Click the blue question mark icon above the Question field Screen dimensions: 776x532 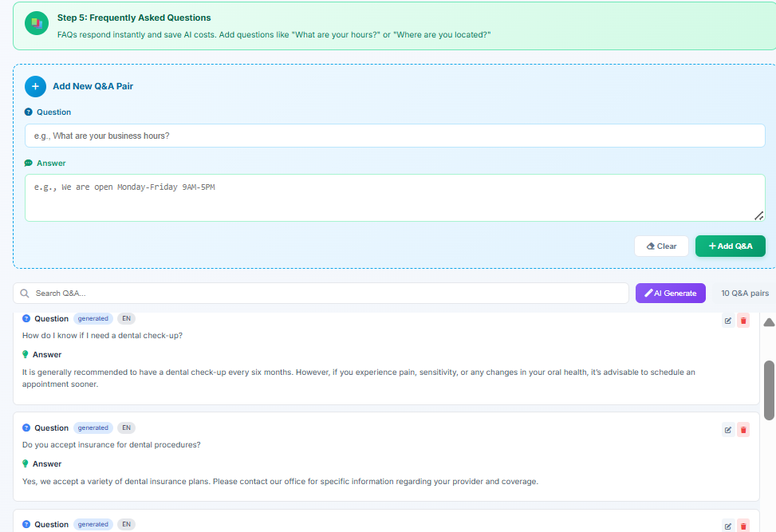pyautogui.click(x=30, y=112)
